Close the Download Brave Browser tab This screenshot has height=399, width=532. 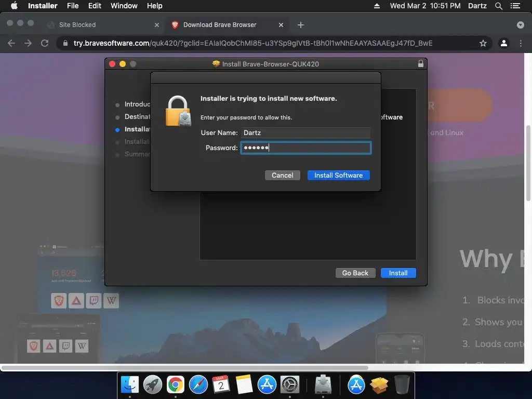pyautogui.click(x=281, y=25)
